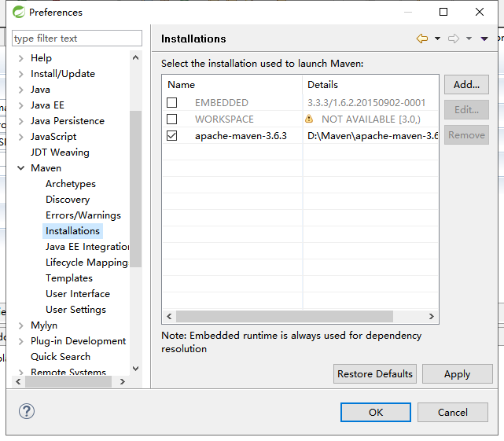Expand the Java tree node
The height and width of the screenshot is (441, 504).
pyautogui.click(x=21, y=90)
